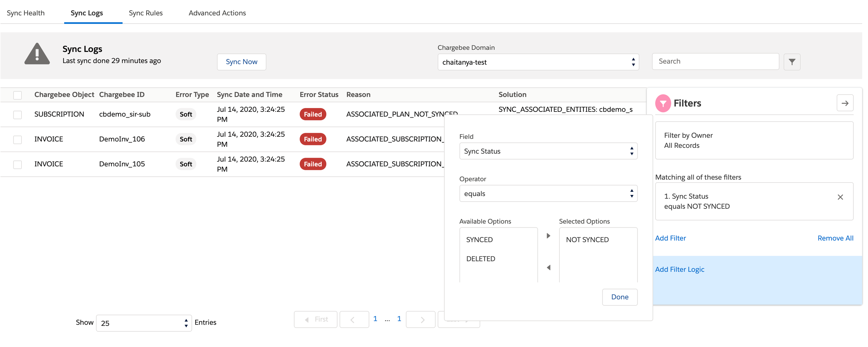868x347 pixels.
Task: Check the SUBSCRIPTION cbdemo_sir-sub row
Action: [18, 115]
